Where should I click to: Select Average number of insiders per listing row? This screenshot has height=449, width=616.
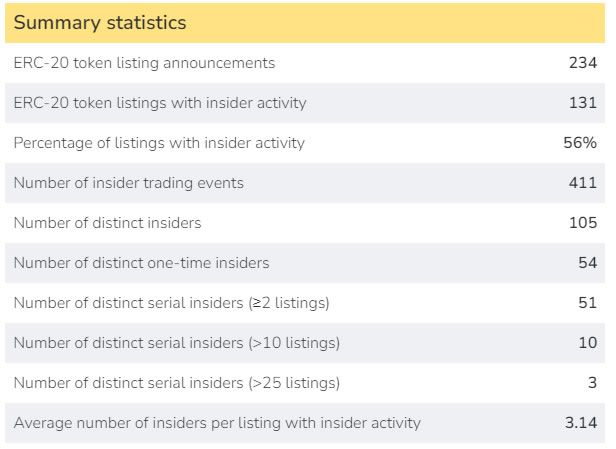[x=305, y=423]
